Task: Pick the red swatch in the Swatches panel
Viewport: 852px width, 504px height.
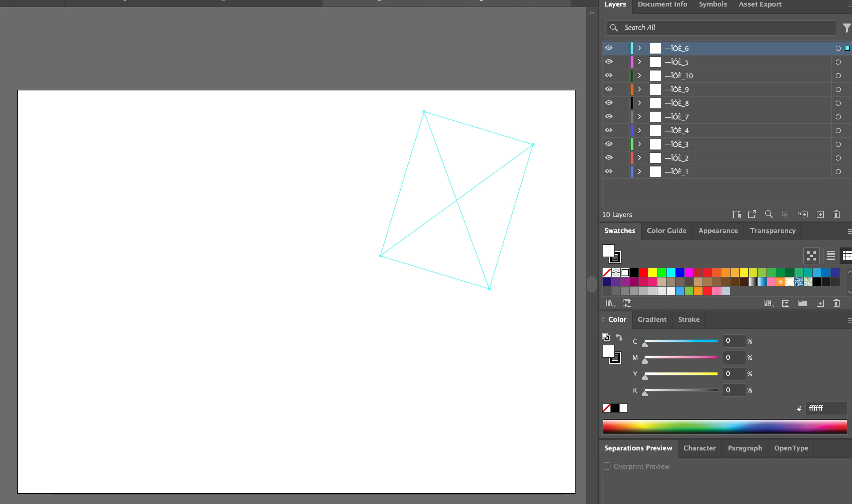Action: point(643,272)
